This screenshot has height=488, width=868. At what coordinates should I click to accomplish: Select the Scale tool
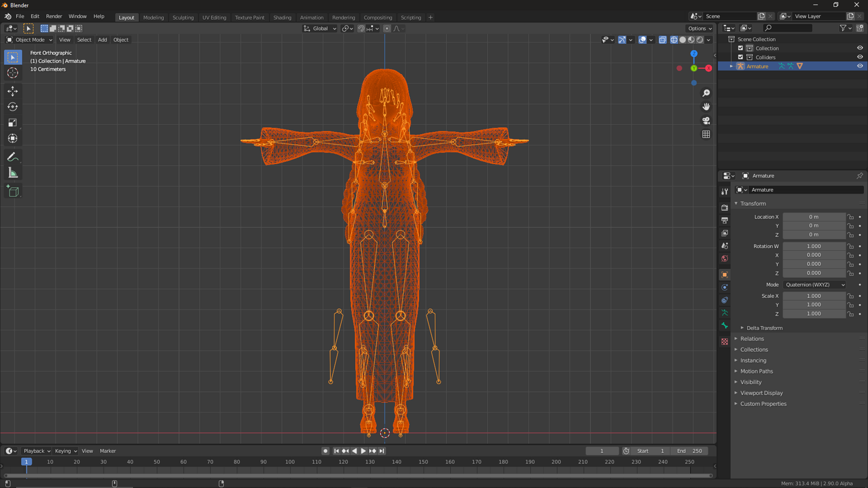coord(13,123)
